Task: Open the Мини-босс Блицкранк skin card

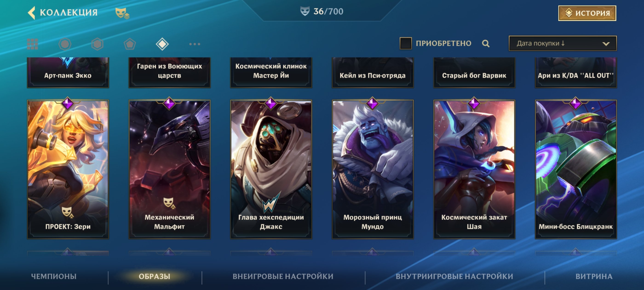Action: (x=576, y=169)
